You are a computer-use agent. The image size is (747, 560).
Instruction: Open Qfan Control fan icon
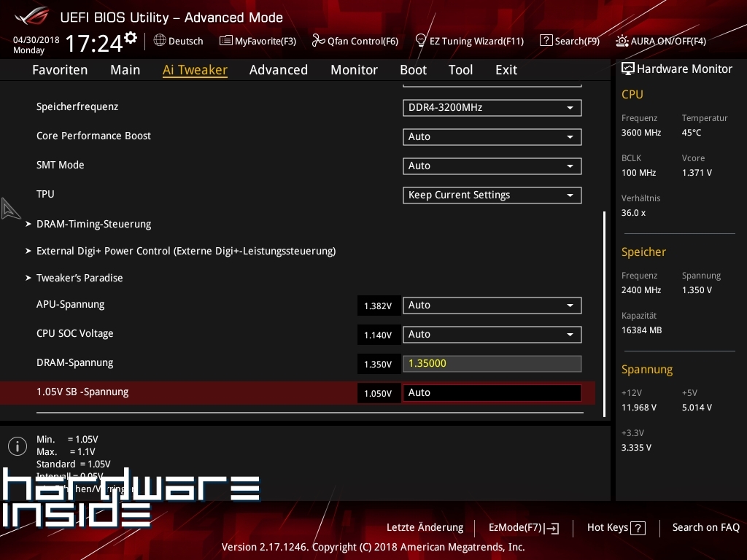[x=318, y=41]
